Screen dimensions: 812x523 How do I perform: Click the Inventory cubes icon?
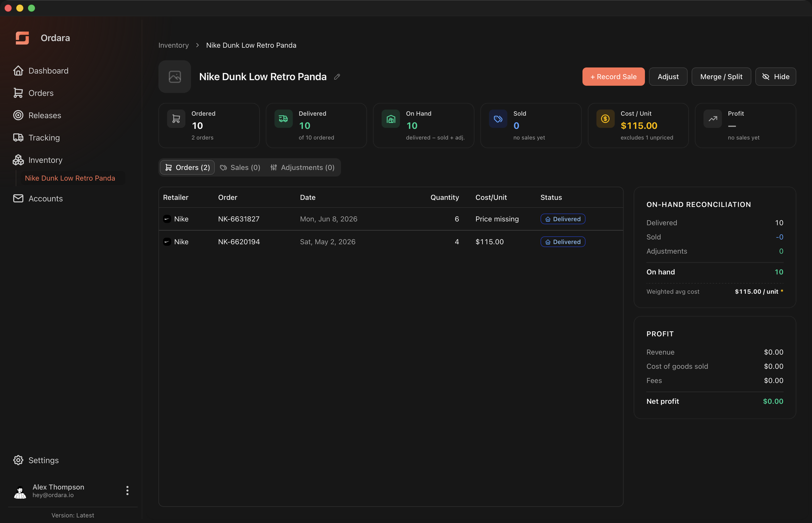18,160
